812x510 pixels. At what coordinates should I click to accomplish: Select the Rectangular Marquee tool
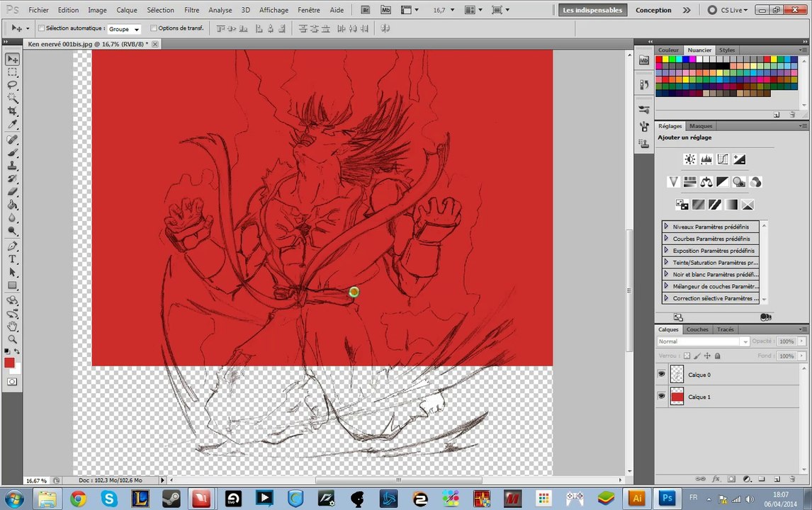click(x=13, y=72)
